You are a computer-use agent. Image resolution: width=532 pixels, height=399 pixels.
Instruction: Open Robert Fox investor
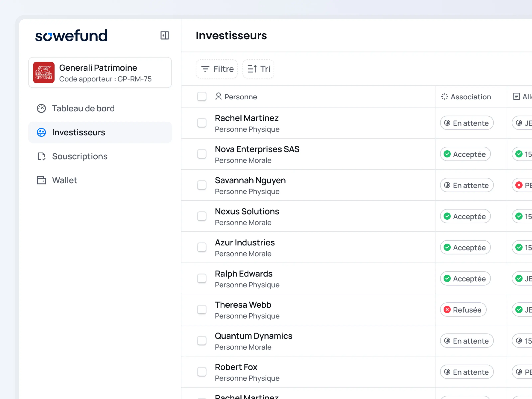click(236, 367)
